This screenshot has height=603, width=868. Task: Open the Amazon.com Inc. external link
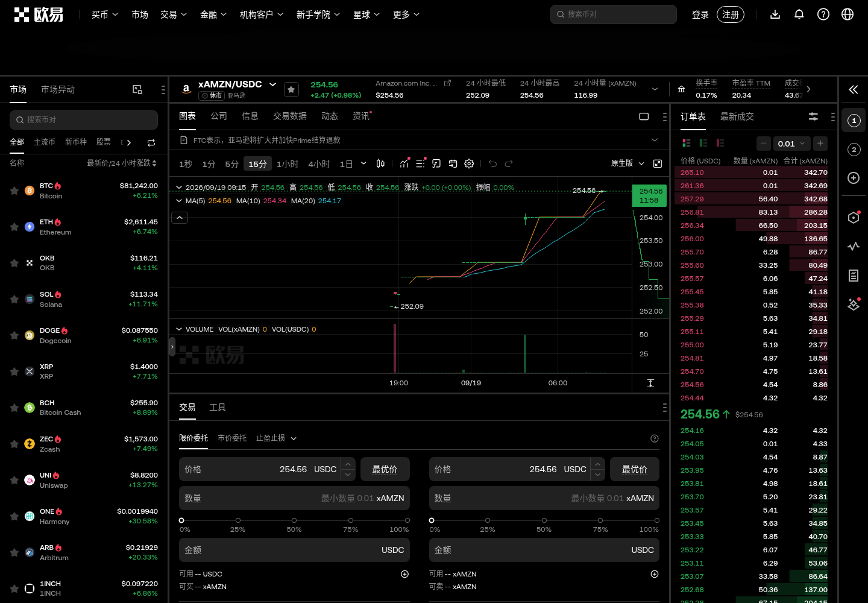(x=447, y=83)
